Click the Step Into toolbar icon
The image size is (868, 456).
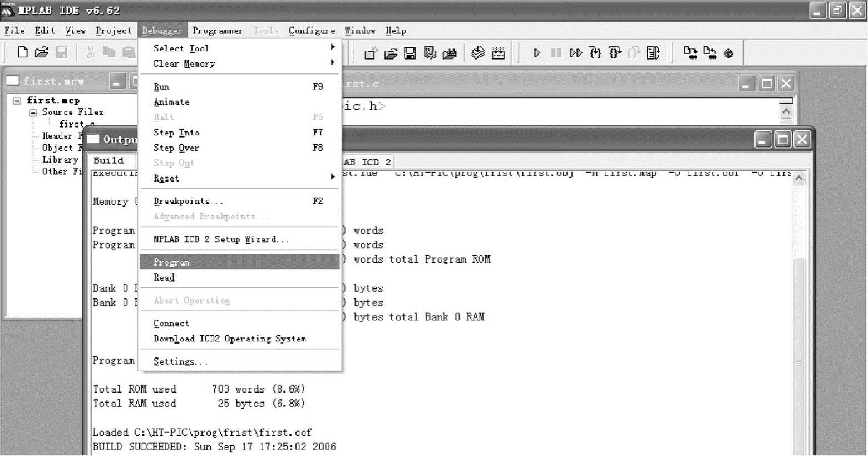[x=595, y=53]
